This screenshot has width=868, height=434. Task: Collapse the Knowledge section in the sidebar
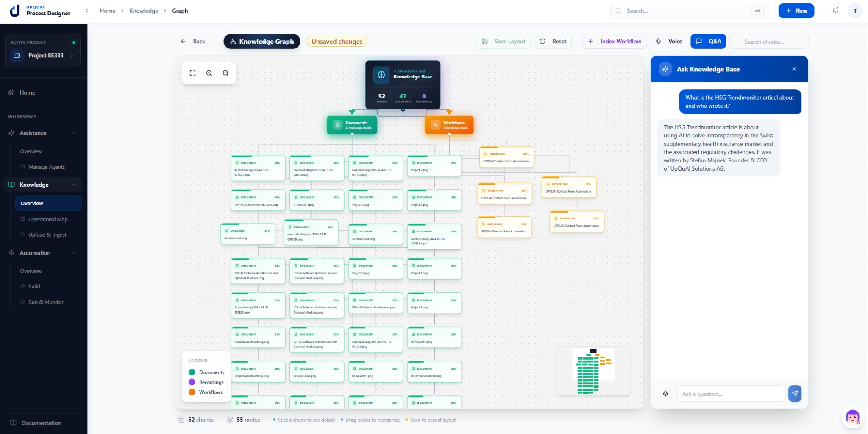click(75, 185)
